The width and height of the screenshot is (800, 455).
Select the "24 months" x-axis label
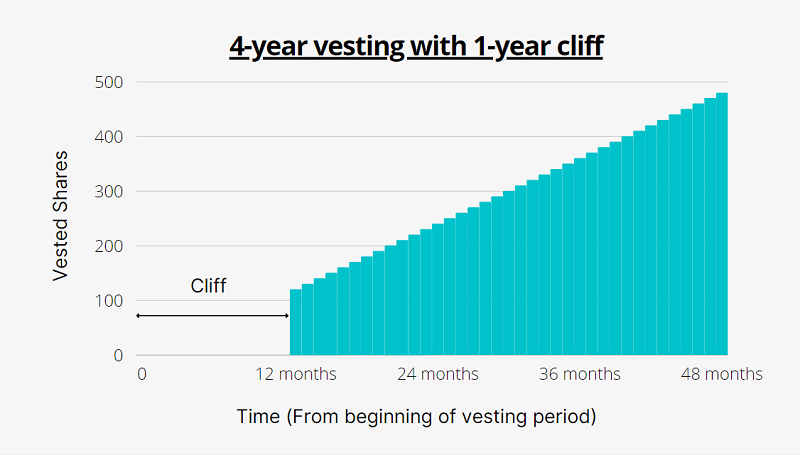click(x=437, y=374)
